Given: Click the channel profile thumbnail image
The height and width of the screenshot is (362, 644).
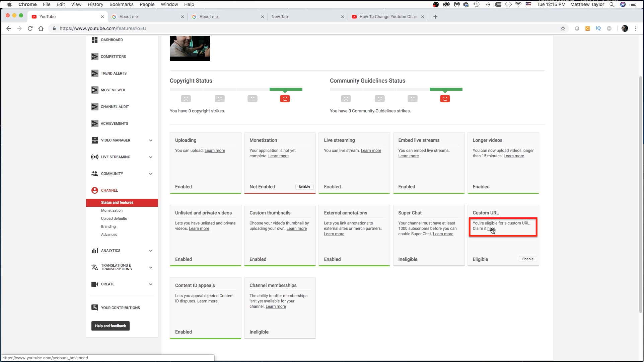Looking at the screenshot, I should 190,47.
